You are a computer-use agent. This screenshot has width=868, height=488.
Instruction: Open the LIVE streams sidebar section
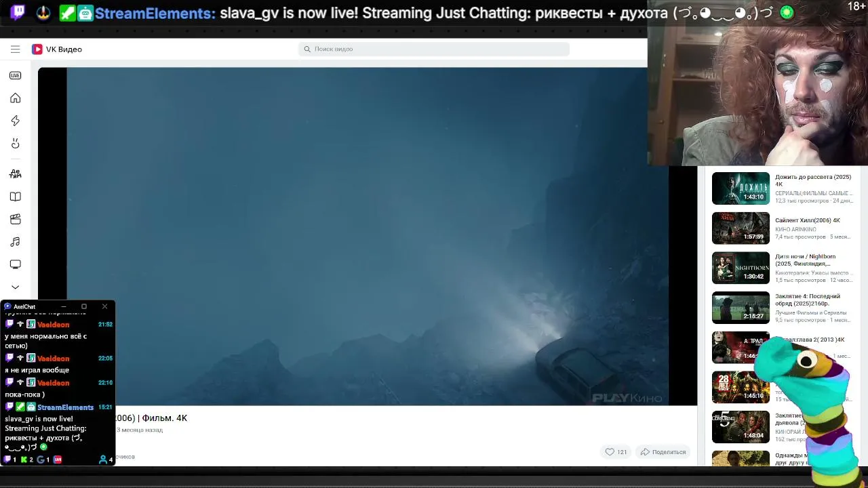(15, 75)
